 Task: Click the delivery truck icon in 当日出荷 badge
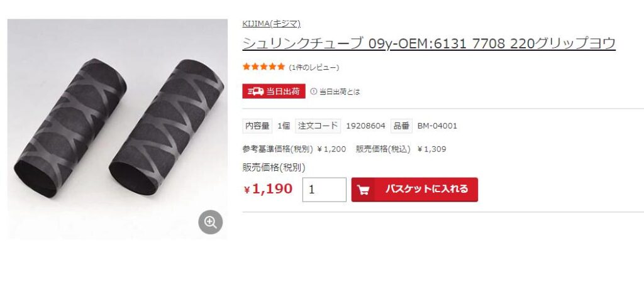[x=255, y=92]
